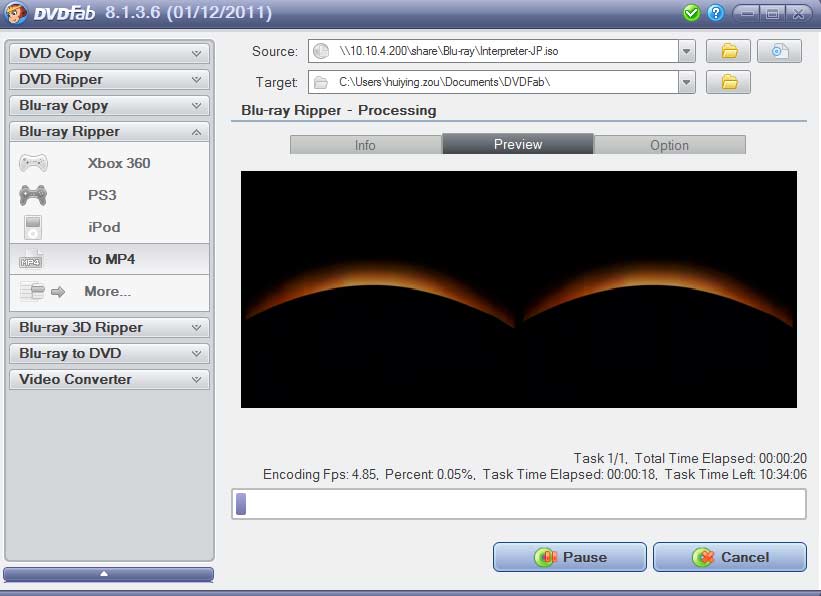Collapse sidebar with bottom arrow bar

(x=108, y=574)
